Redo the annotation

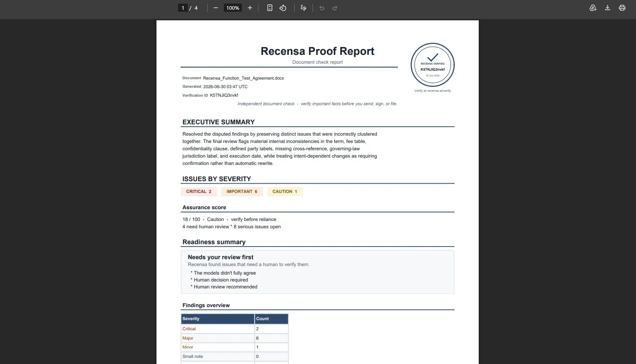335,8
